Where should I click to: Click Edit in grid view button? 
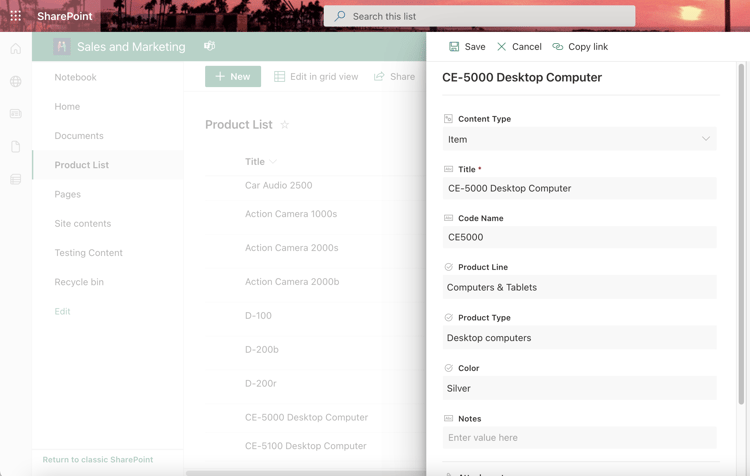[x=316, y=77]
